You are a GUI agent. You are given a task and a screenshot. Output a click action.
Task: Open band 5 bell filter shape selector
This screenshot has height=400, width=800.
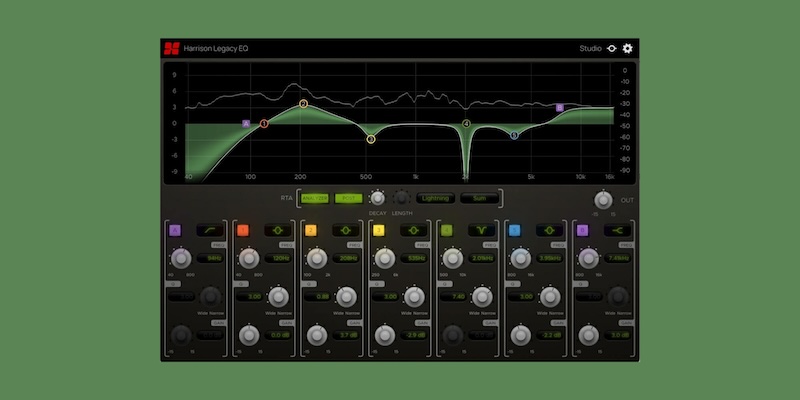(549, 231)
